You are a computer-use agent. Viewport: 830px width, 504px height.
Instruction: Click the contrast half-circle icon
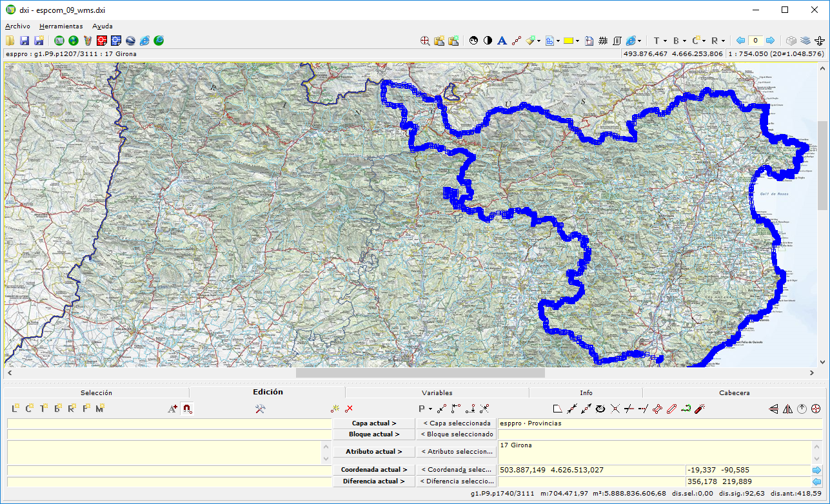click(488, 41)
